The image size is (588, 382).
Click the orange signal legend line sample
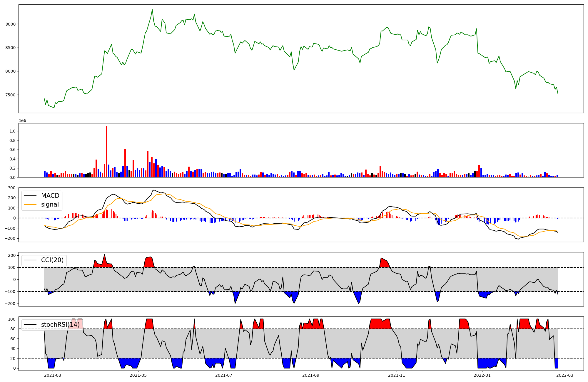(x=30, y=205)
